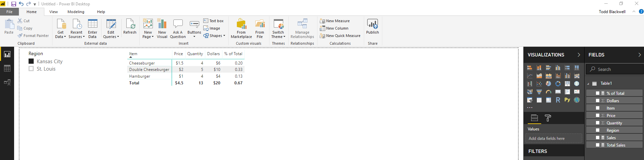
Task: Insert a waterfall chart visual
Action: tap(530, 84)
